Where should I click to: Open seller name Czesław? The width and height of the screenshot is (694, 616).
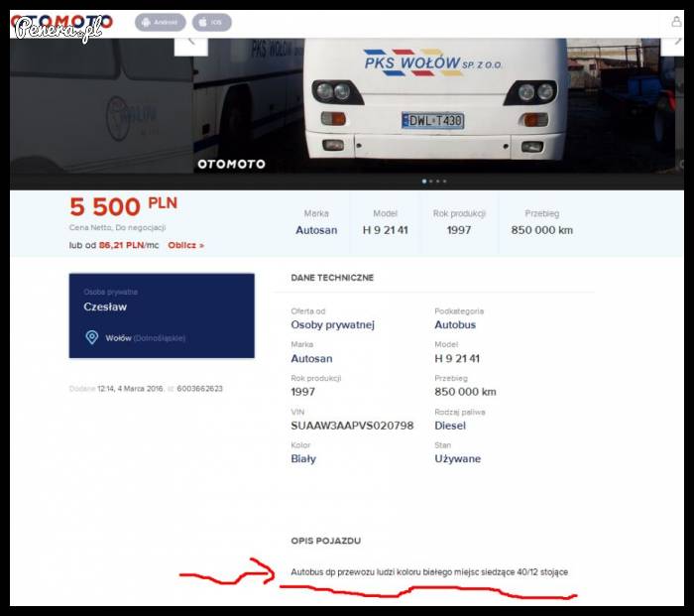coord(105,307)
